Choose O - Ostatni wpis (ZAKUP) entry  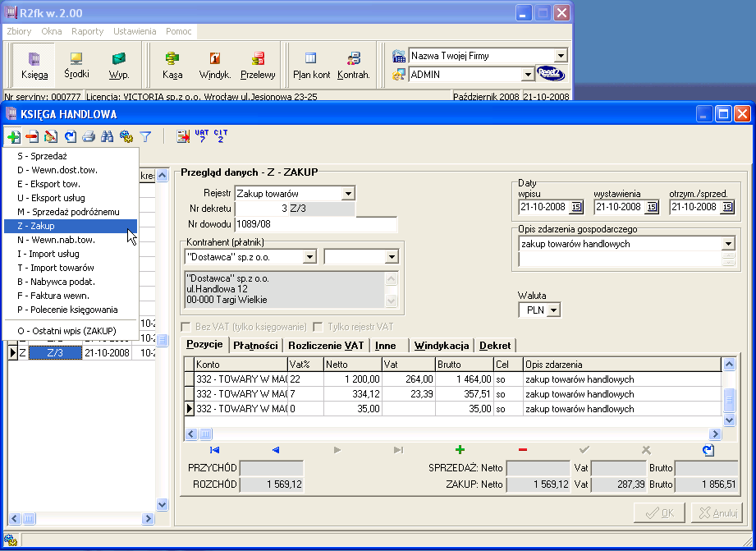71,331
